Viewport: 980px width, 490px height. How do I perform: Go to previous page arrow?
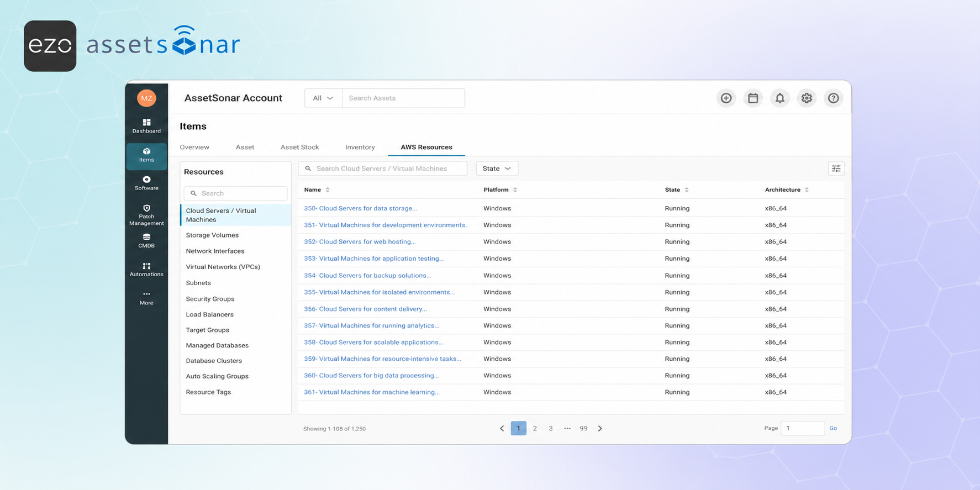[x=502, y=428]
